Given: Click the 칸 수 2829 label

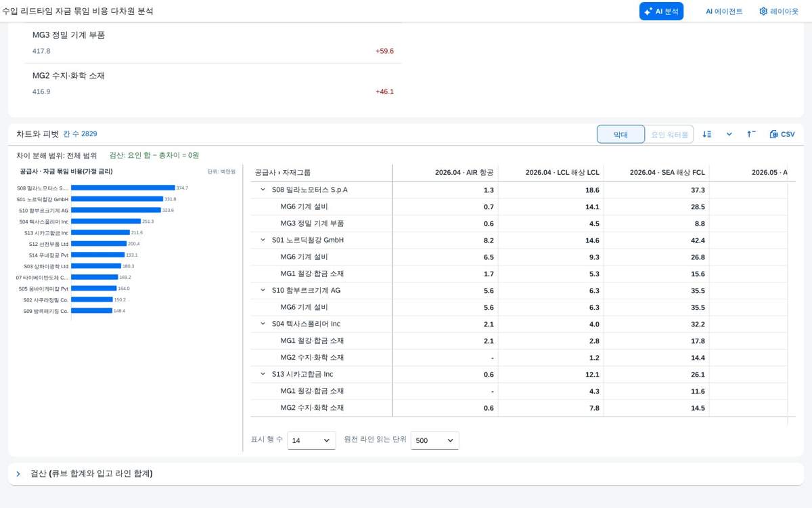Looking at the screenshot, I should [x=80, y=134].
